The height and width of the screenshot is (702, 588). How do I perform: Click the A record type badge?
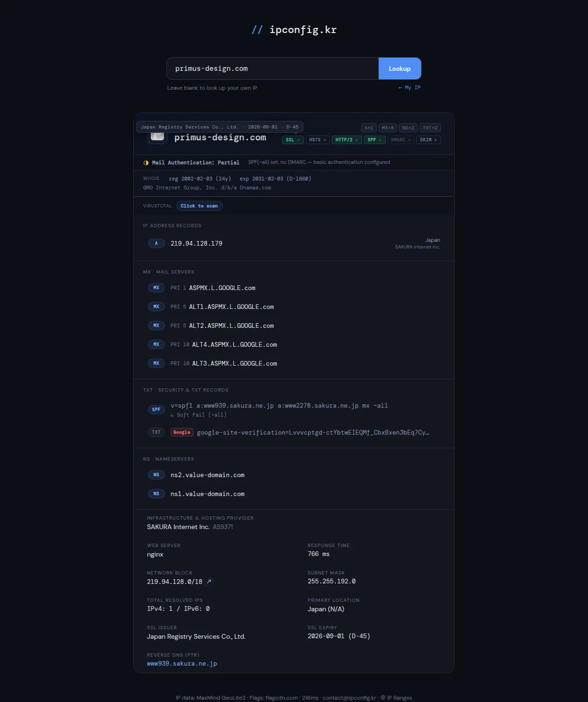(x=156, y=243)
